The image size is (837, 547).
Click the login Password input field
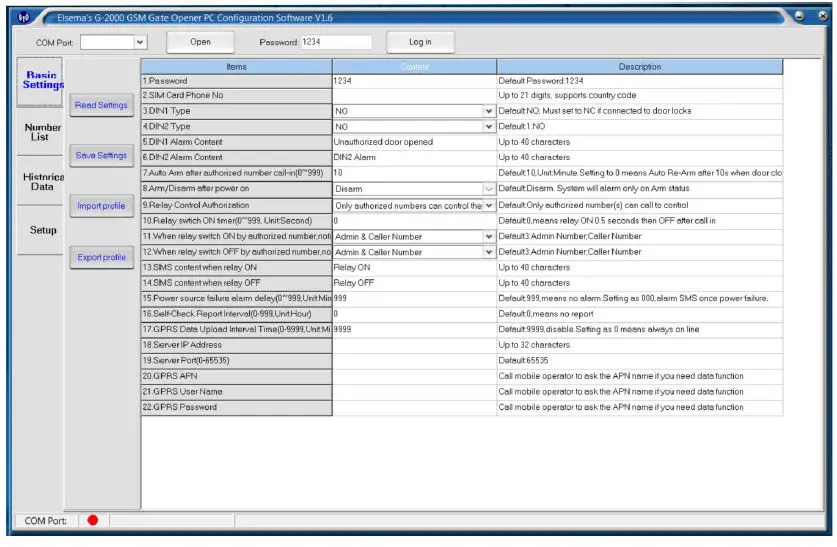(336, 42)
